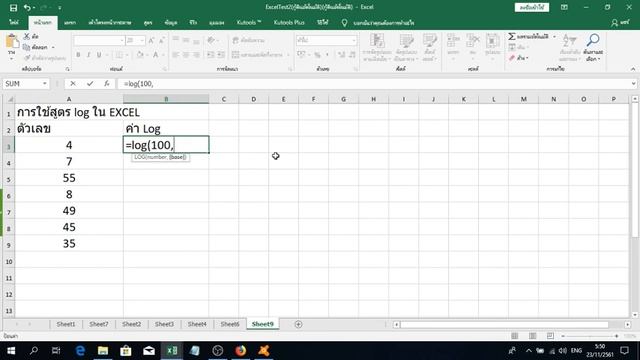Click the Enter checkmark beside formula bar
Screen dimensions: 640x360
[90, 84]
